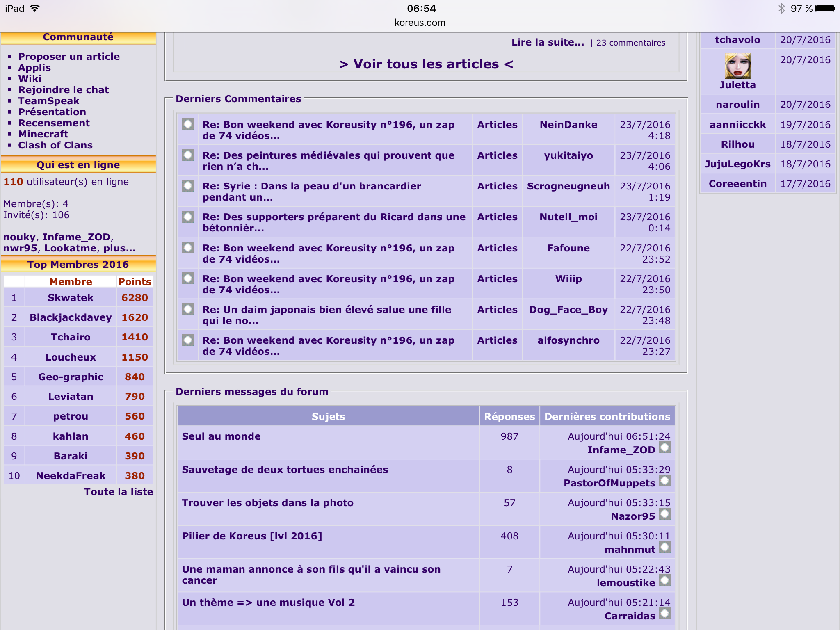Image resolution: width=840 pixels, height=630 pixels.
Task: Open 'Proposer un article' menu entry
Action: [69, 57]
